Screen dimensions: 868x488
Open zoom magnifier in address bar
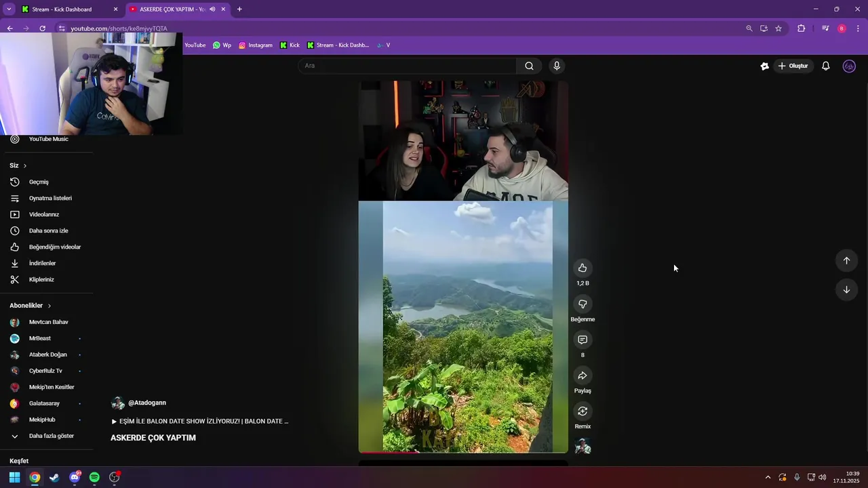pos(749,28)
